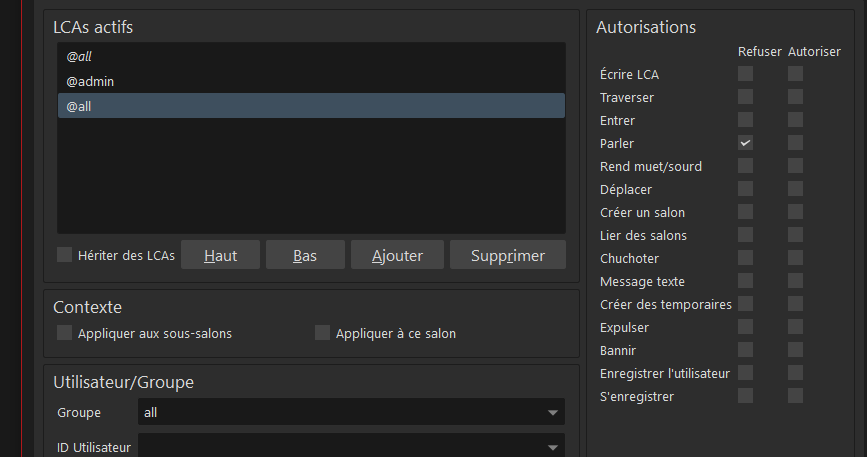The width and height of the screenshot is (867, 457).
Task: Tick Refuser for the Bannir permission
Action: click(x=745, y=350)
